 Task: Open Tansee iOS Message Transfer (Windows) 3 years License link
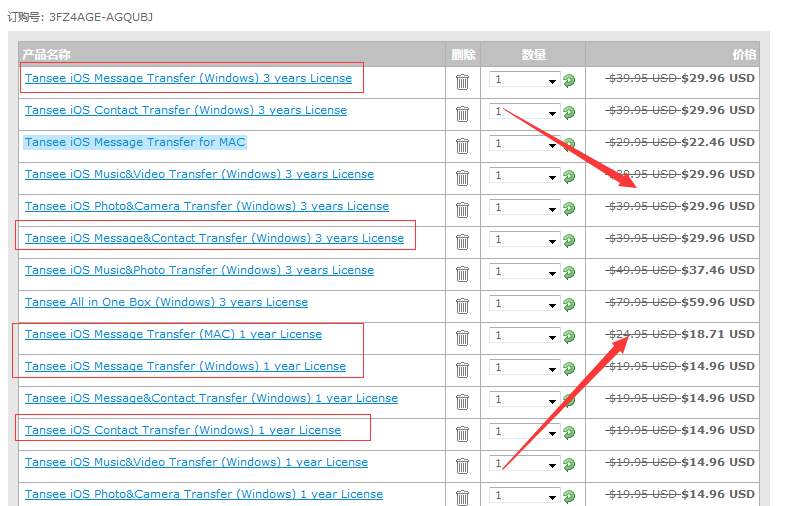point(188,78)
